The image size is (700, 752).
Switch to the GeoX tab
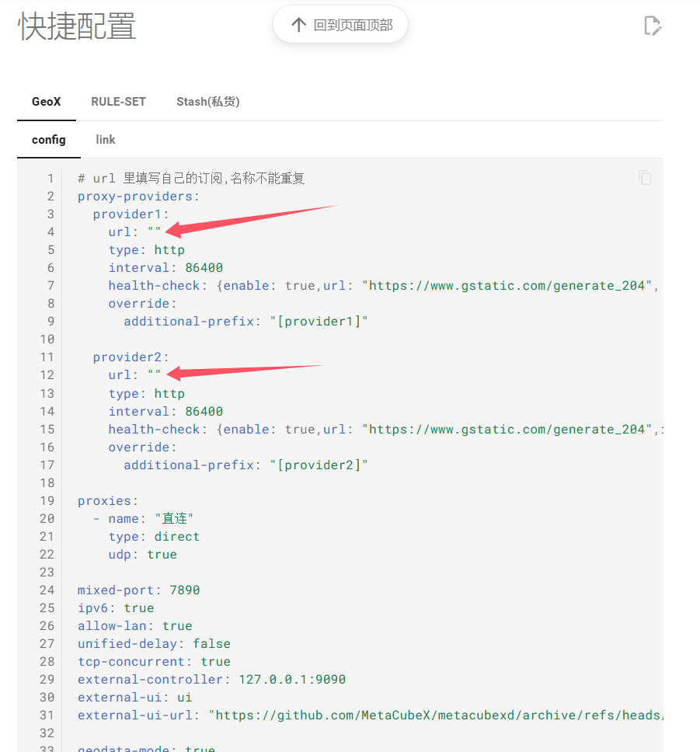pyautogui.click(x=47, y=102)
